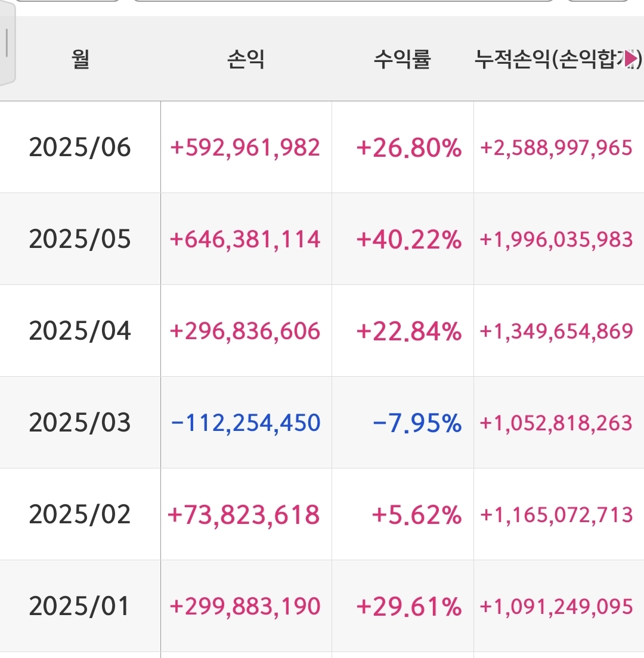The width and height of the screenshot is (644, 658).
Task: Click the -112,254,450 loss value
Action: 246,423
